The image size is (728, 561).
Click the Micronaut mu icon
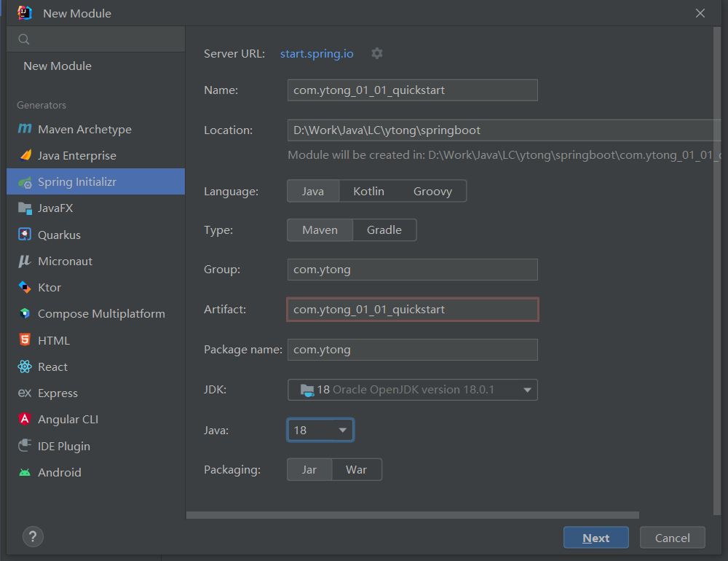25,261
